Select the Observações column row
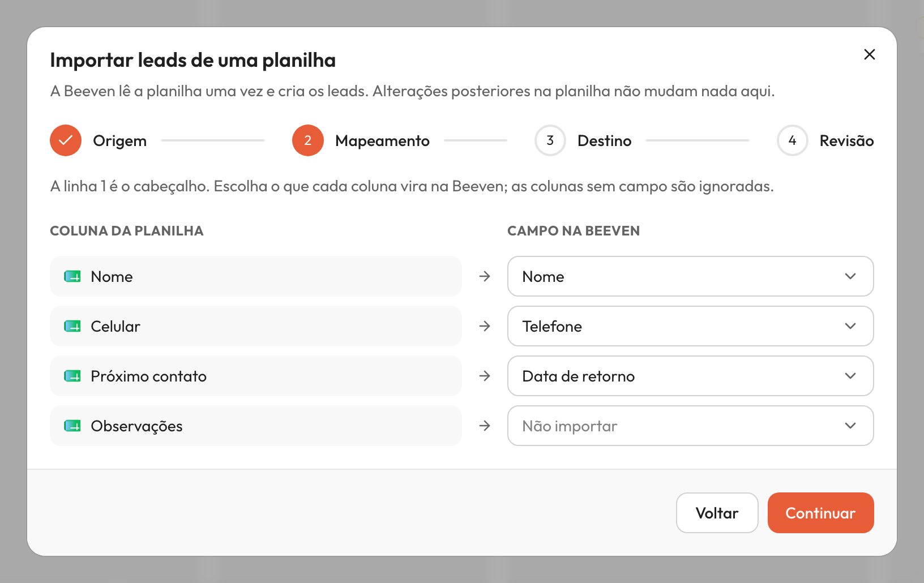This screenshot has height=583, width=924. coord(256,426)
